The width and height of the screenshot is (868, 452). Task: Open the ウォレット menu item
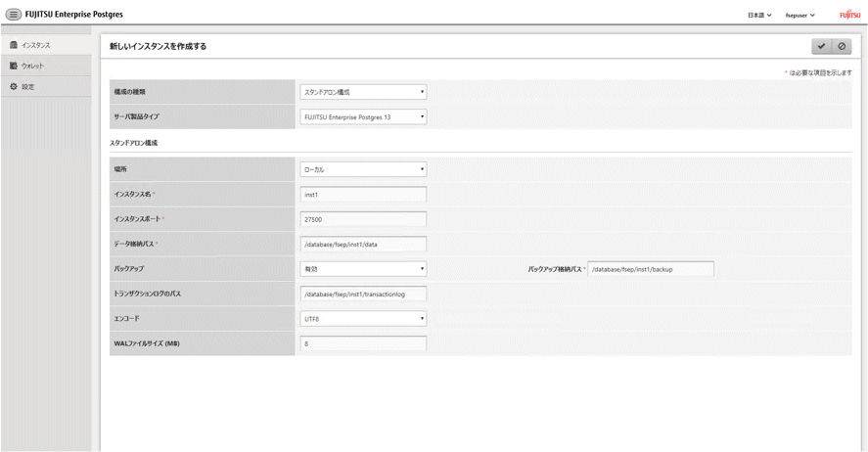(46, 66)
